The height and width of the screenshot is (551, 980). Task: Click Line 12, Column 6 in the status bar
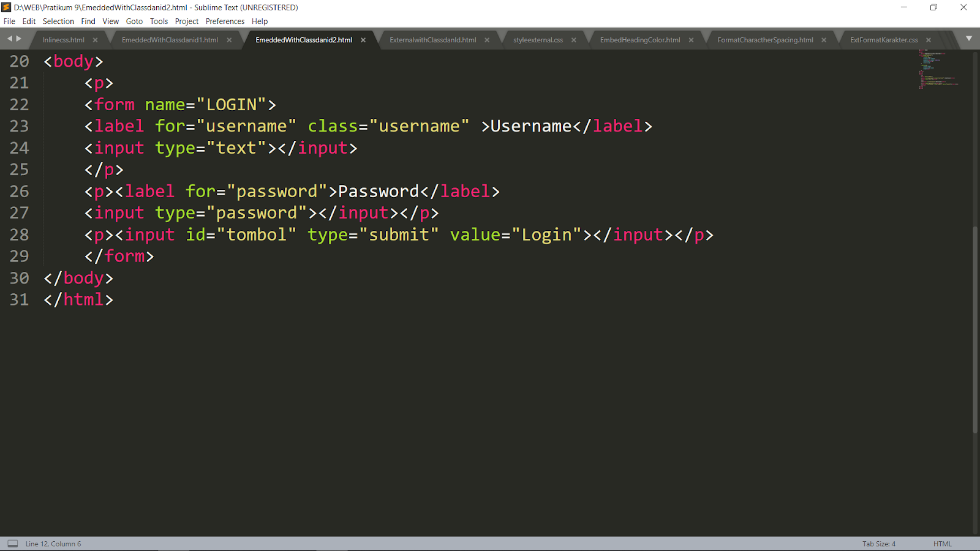point(53,543)
